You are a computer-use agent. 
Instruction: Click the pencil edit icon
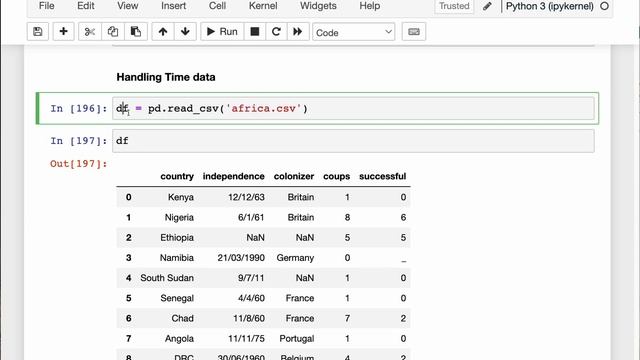point(487,6)
